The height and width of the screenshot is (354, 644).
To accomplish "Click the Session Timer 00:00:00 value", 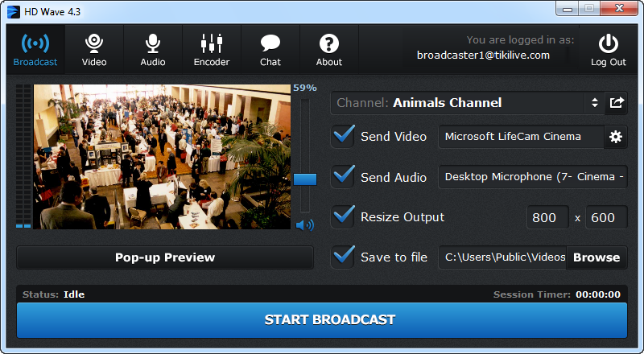I will click(598, 294).
